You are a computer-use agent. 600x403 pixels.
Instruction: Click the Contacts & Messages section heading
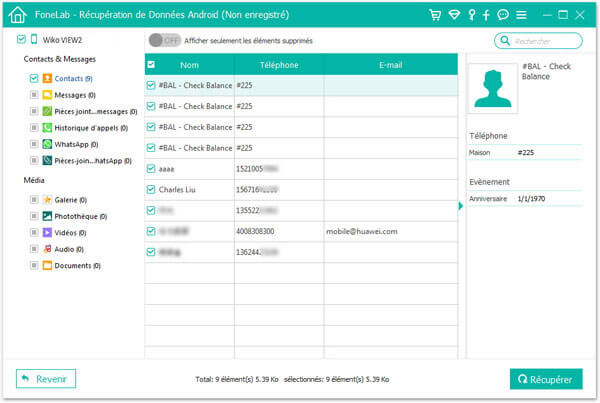pos(59,59)
